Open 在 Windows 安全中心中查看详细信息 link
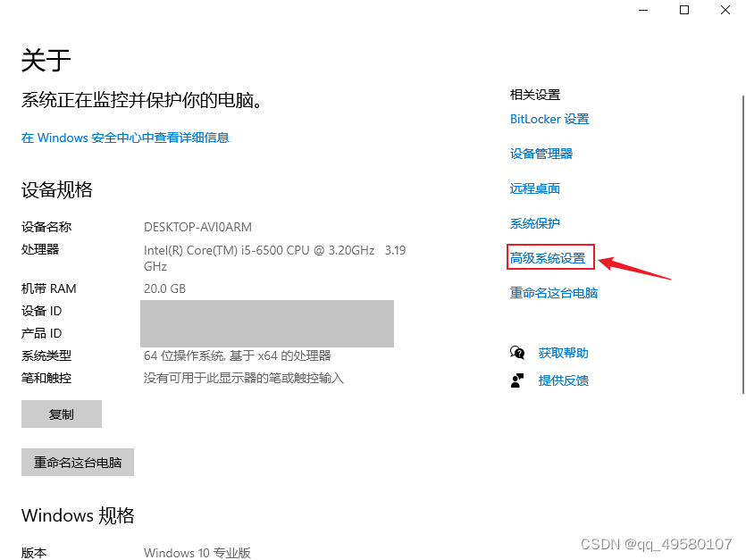Viewport: 746px width, 560px height. (x=125, y=138)
